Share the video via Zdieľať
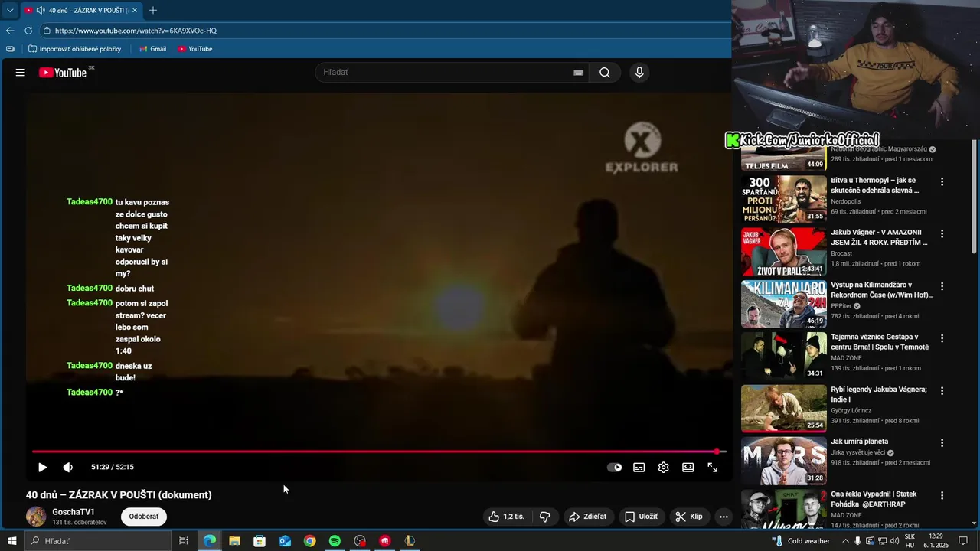 [x=588, y=517]
